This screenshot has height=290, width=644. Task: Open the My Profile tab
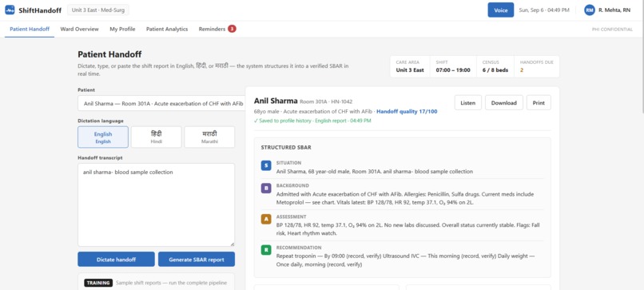click(x=122, y=30)
